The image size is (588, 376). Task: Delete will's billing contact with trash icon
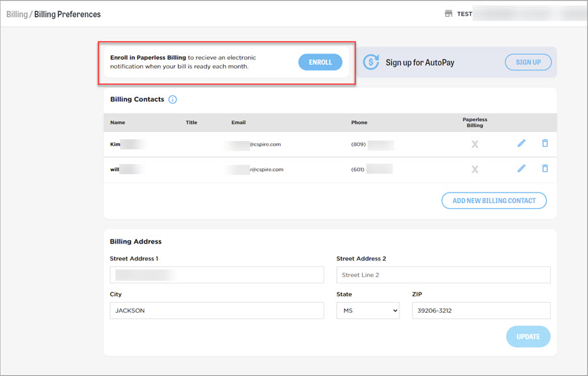tap(545, 168)
